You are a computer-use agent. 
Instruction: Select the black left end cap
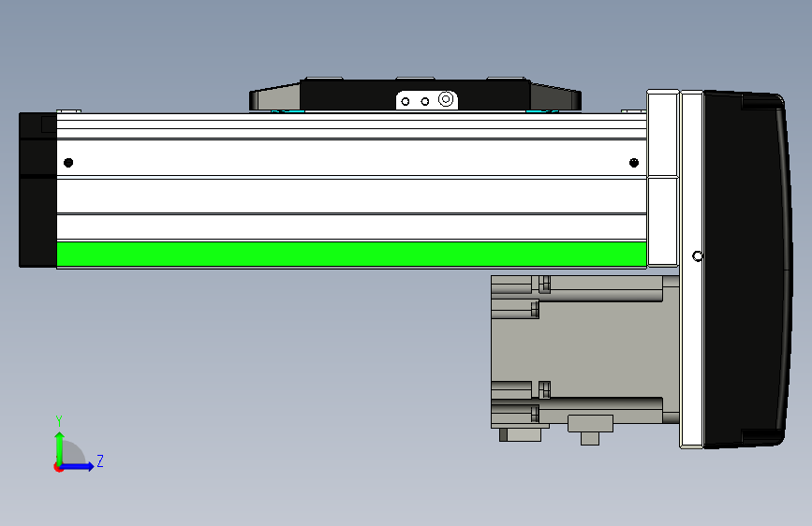37,190
